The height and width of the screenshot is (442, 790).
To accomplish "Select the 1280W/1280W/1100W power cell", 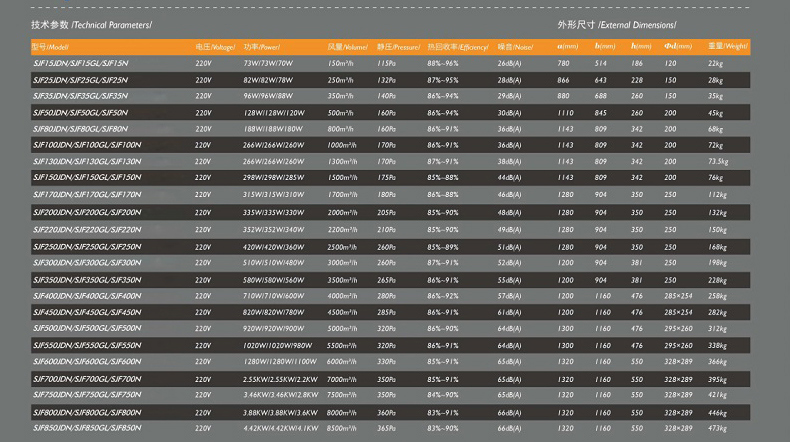I will pyautogui.click(x=273, y=362).
